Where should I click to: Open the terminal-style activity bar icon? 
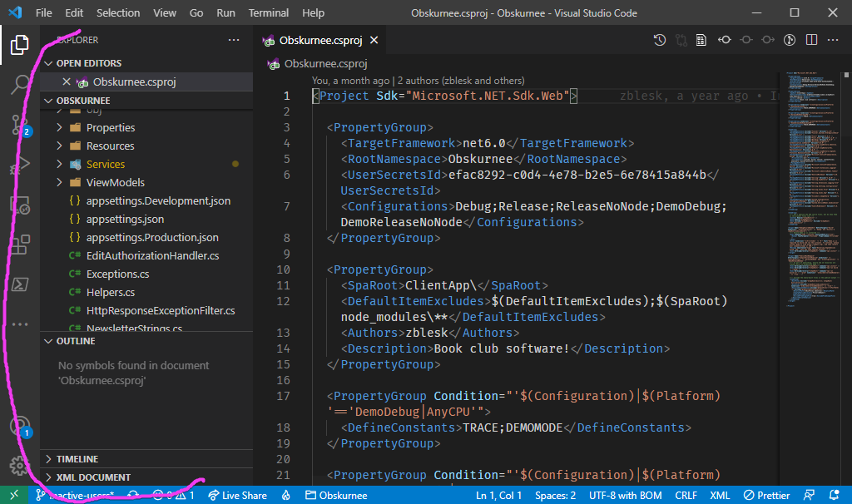point(20,284)
